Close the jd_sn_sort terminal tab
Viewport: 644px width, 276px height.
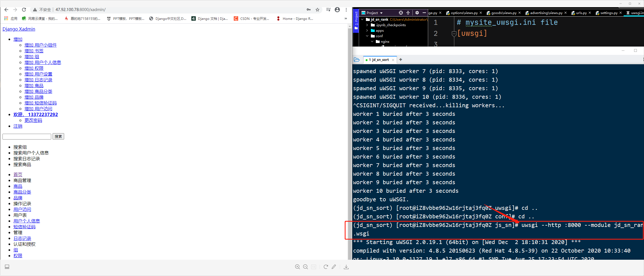click(x=393, y=60)
